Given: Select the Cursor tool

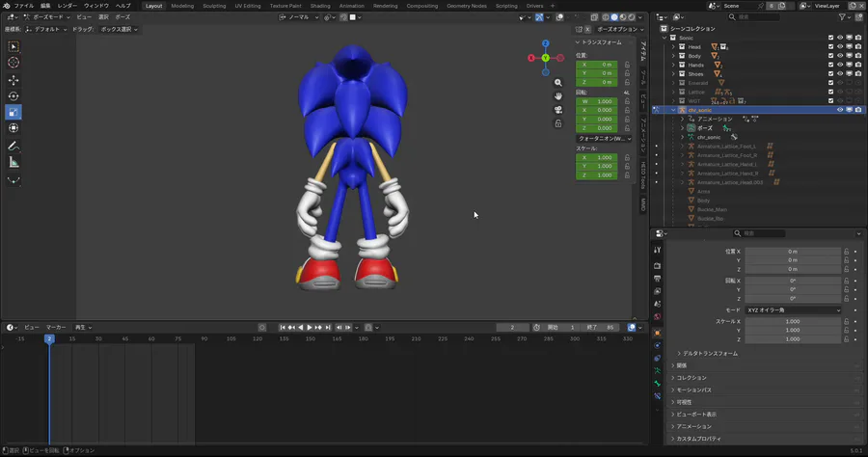Looking at the screenshot, I should tap(14, 63).
